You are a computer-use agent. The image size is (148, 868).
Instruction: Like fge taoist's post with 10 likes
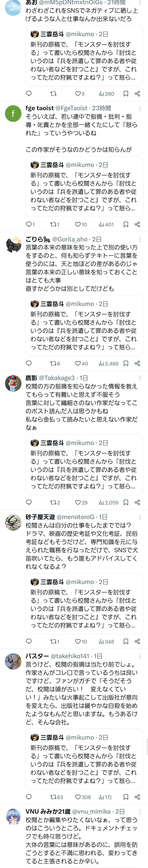[81, 224]
